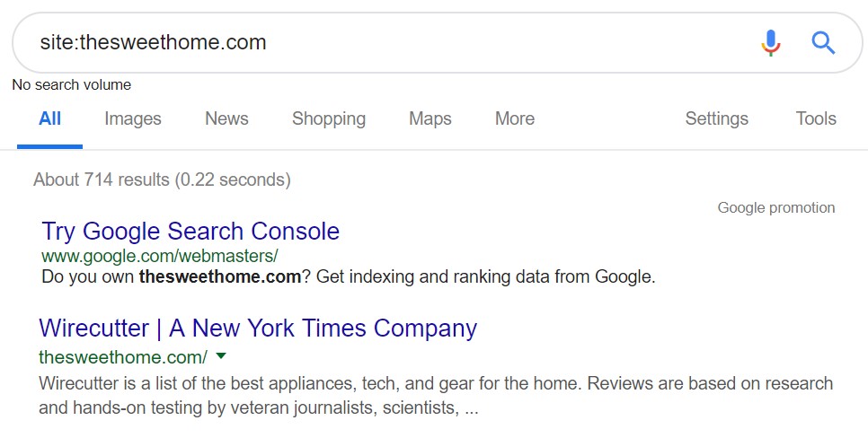868x438 pixels.
Task: Click the About 714 results stats text
Action: tap(162, 180)
